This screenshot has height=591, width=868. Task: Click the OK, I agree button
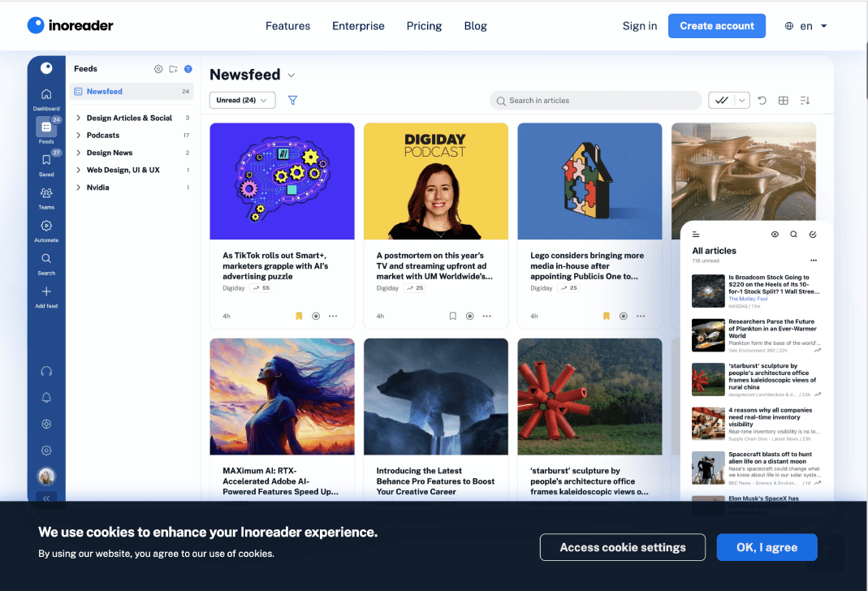[x=767, y=547]
